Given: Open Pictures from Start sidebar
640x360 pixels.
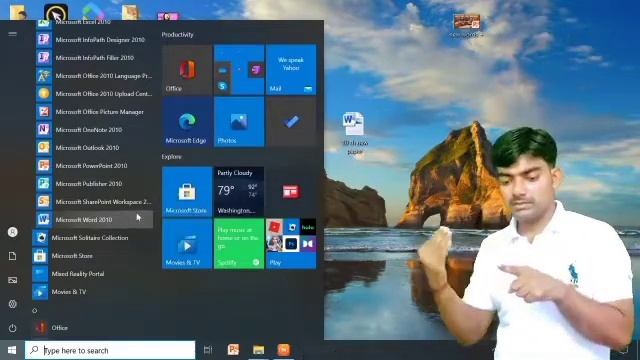Looking at the screenshot, I should [13, 280].
